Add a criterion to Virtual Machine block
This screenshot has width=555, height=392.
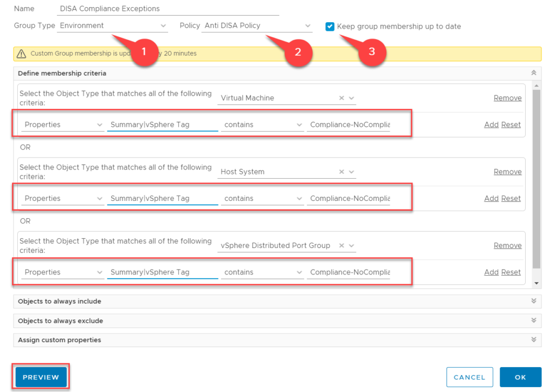coord(491,125)
